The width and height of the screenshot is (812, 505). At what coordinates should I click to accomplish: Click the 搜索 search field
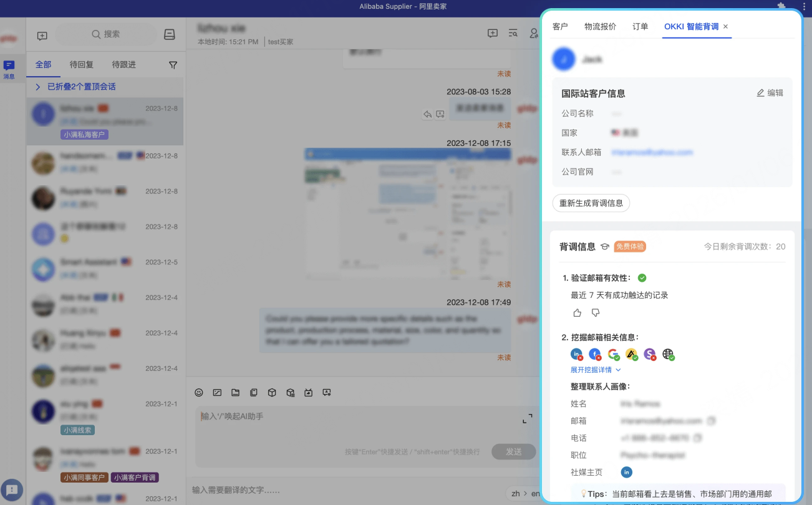[x=106, y=34]
